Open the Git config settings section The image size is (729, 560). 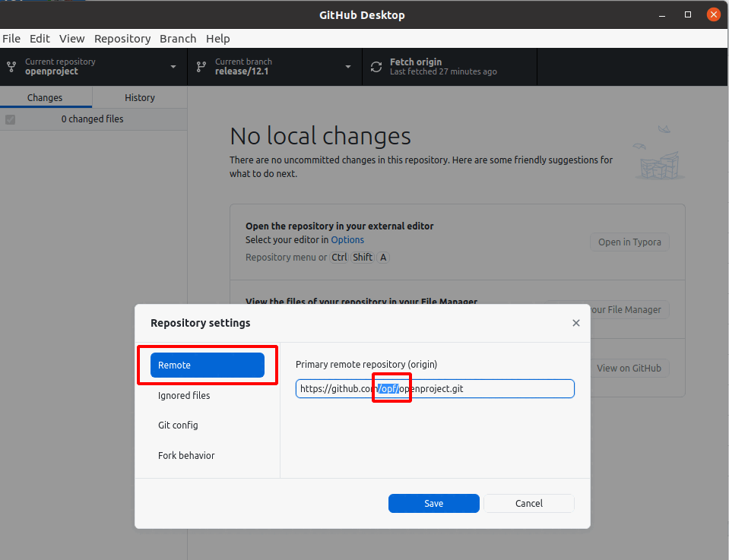pyautogui.click(x=178, y=425)
